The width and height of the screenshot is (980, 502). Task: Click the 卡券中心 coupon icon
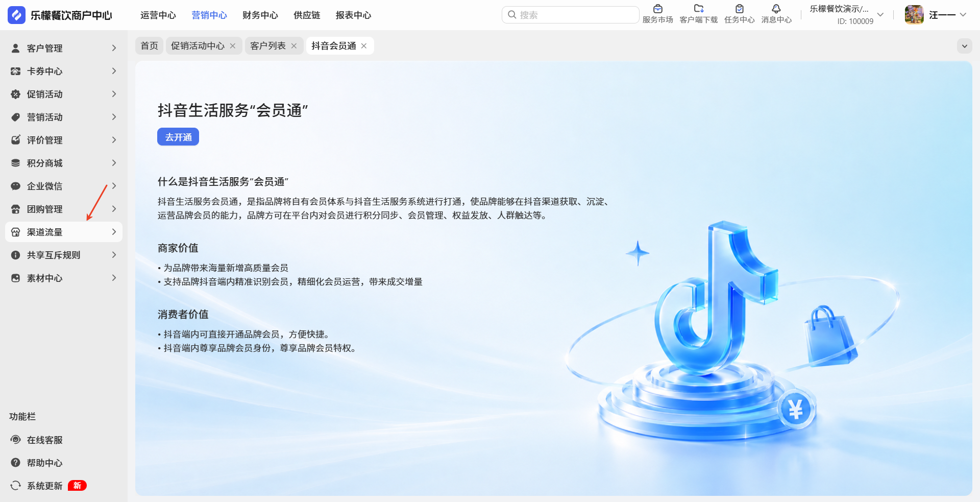point(16,71)
